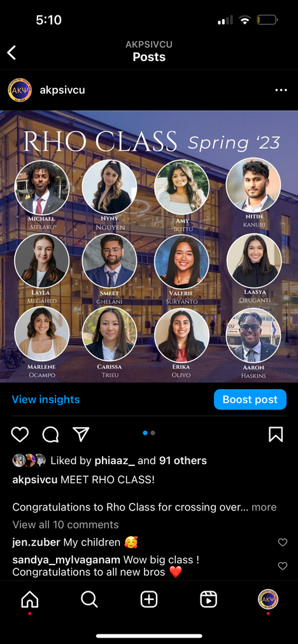Expand caption by tapping more
Screen dimensions: 298x644
click(x=264, y=507)
